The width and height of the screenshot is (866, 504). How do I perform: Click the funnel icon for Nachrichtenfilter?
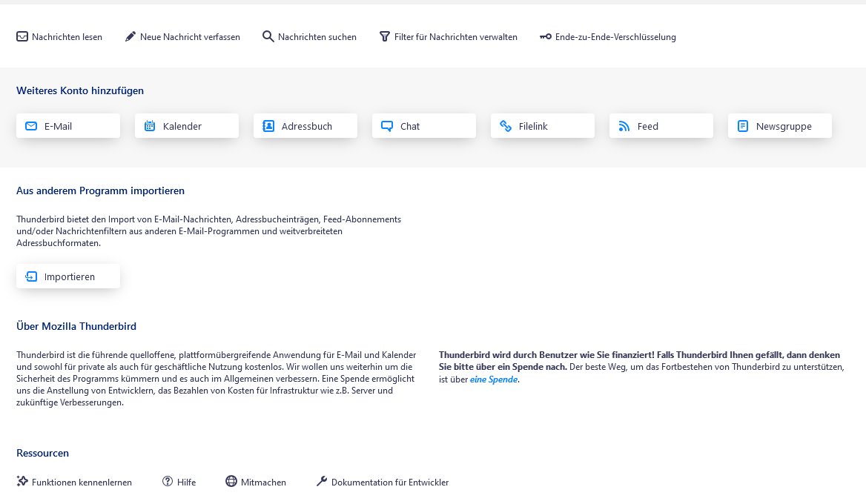(x=385, y=36)
